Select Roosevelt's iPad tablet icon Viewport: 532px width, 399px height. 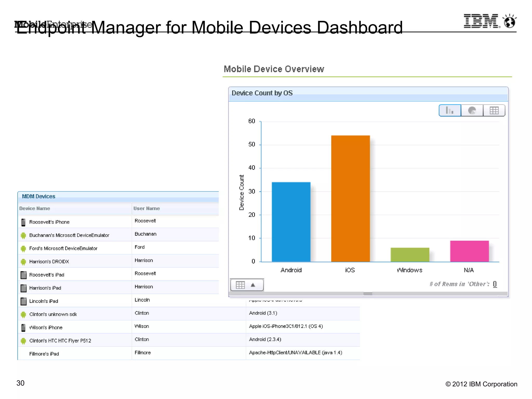click(24, 275)
